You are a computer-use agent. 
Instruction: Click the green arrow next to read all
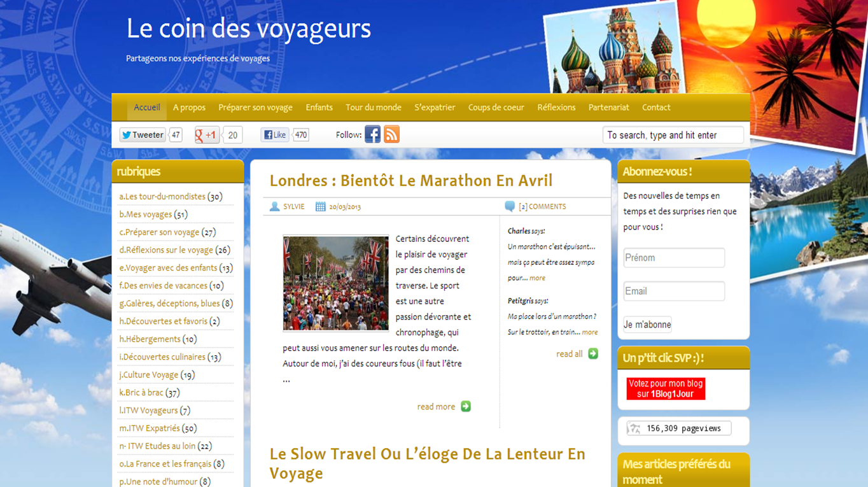[593, 353]
